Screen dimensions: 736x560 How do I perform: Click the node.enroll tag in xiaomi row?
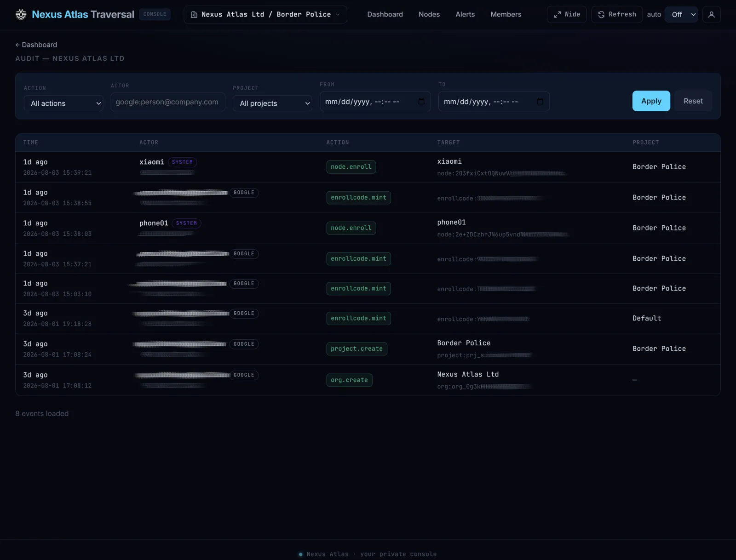(351, 167)
